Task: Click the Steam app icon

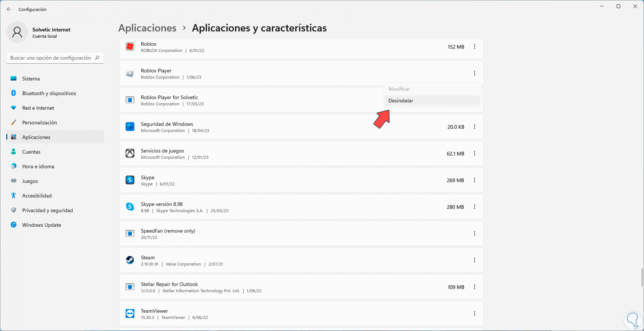Action: 130,260
